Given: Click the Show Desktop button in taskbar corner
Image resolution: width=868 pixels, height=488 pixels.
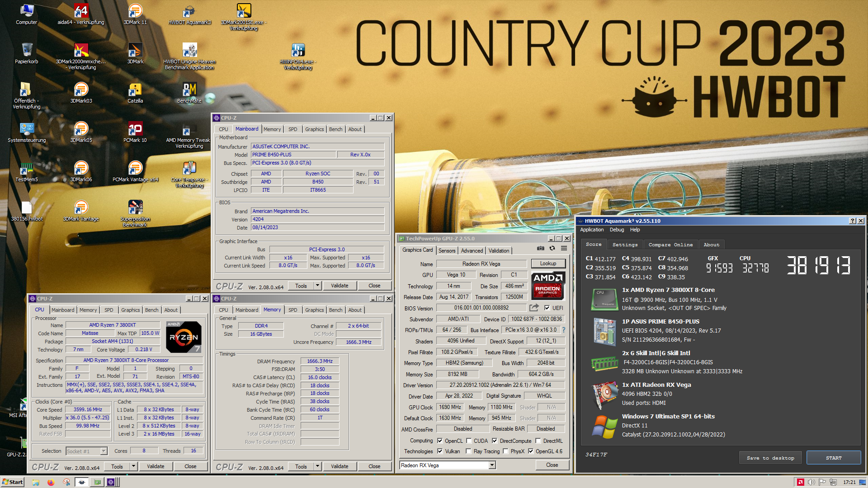Looking at the screenshot, I should click(x=863, y=482).
